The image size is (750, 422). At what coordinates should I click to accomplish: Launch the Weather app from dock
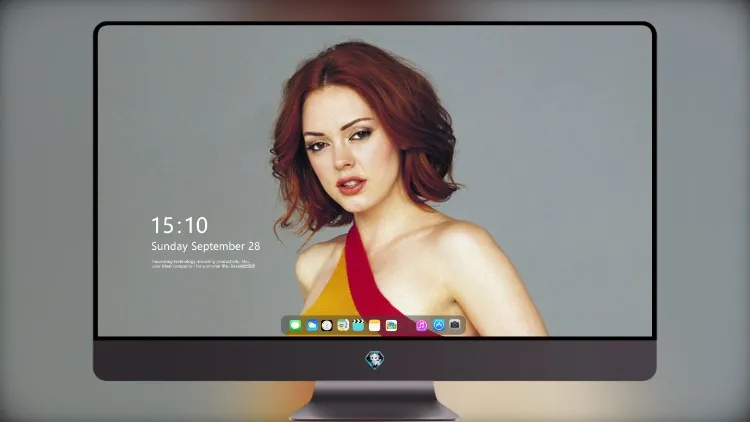coord(311,325)
